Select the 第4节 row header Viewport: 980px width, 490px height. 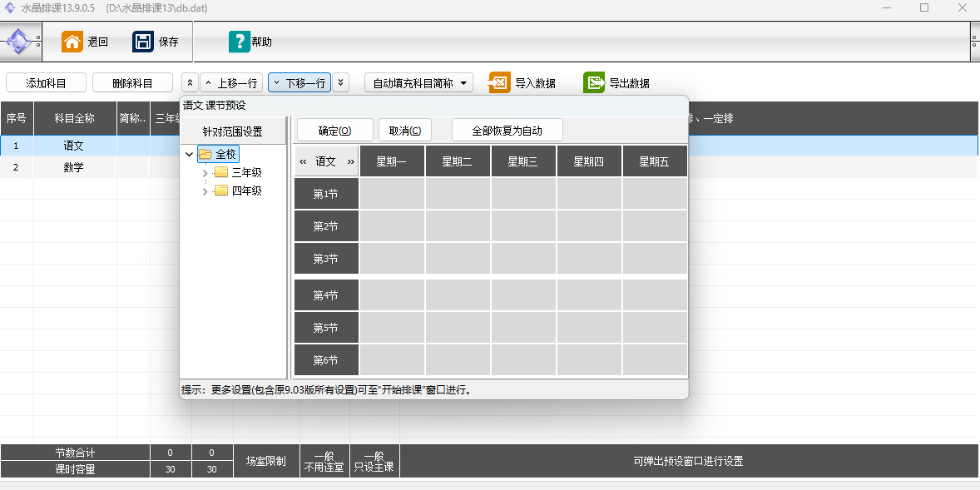[x=325, y=295]
